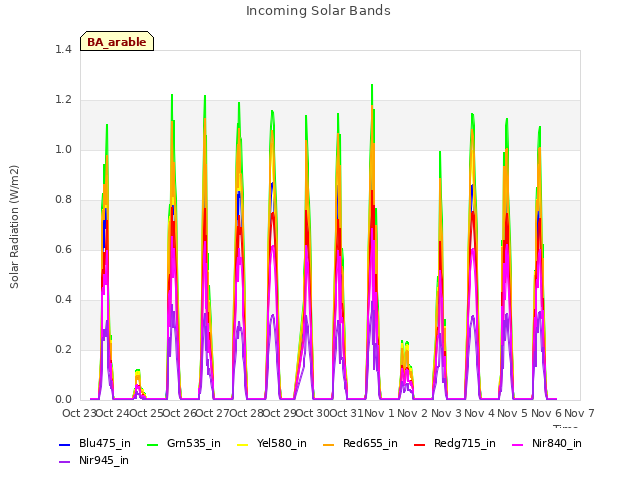This screenshot has width=640, height=480.
Task: Click the Nov 4 date tick label
Action: (x=479, y=413)
